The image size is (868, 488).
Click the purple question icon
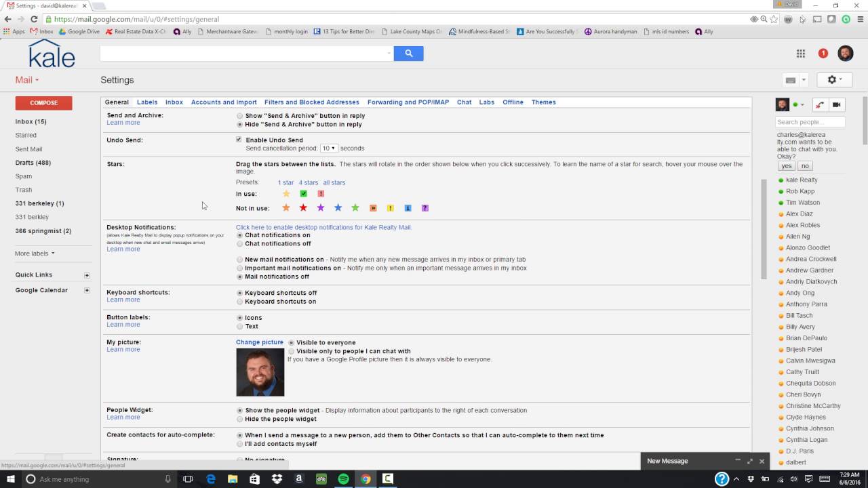(425, 208)
